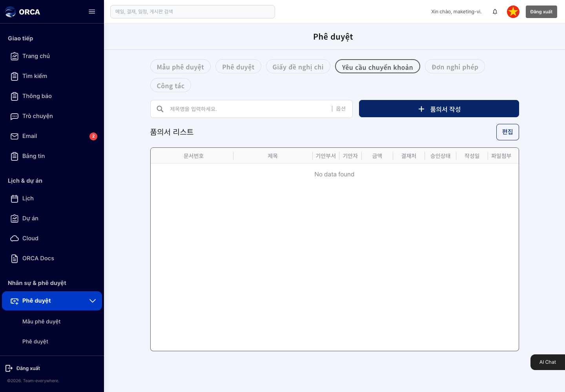This screenshot has height=392, width=565.
Task: Collapse the Phê duyệt menu chevron
Action: pos(93,301)
